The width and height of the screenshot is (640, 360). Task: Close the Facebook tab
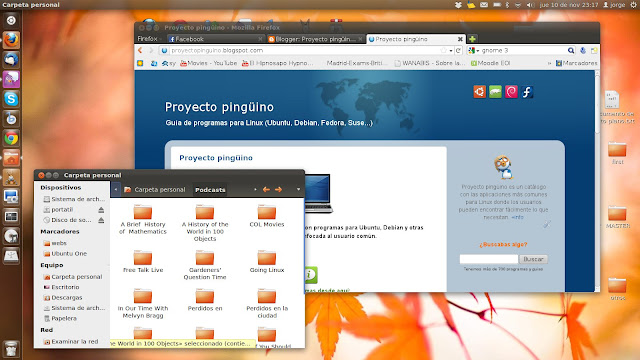[260, 39]
